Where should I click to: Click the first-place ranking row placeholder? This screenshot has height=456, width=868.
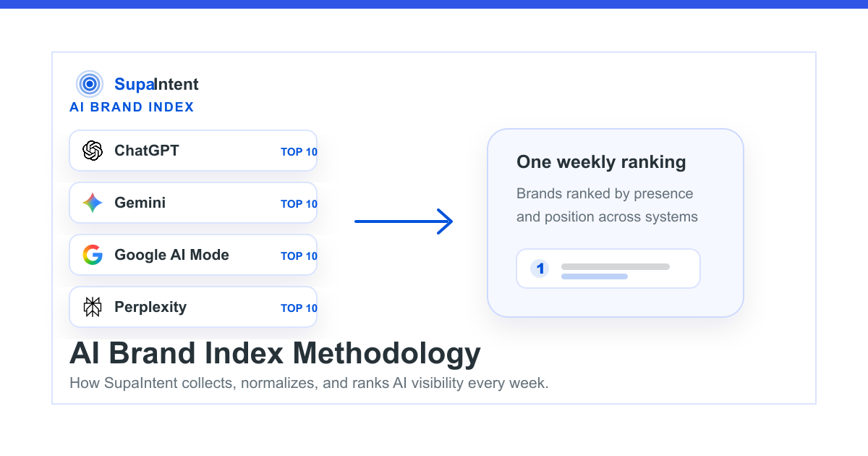coord(608,269)
